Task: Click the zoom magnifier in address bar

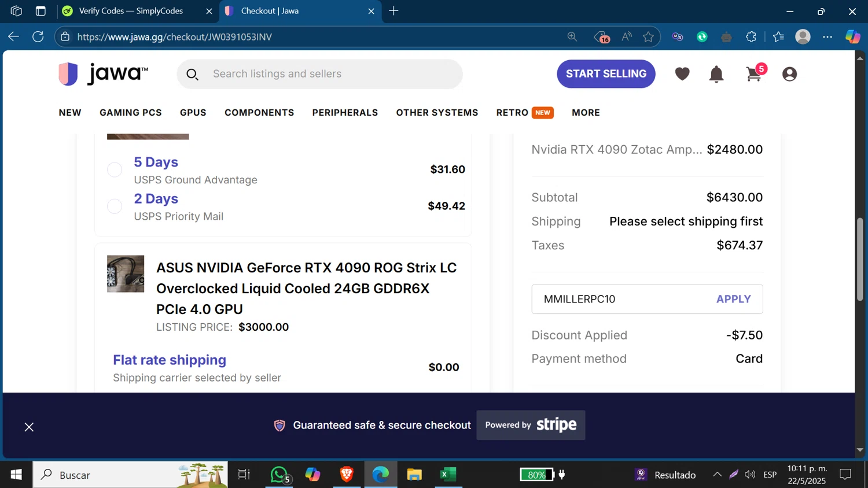Action: (572, 36)
